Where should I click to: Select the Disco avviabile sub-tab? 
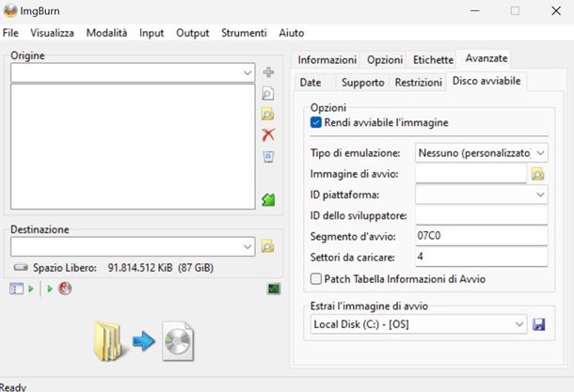486,81
